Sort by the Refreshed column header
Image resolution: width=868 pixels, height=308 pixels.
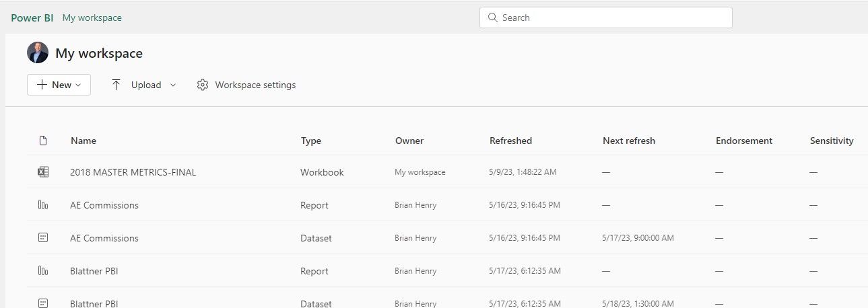point(510,141)
